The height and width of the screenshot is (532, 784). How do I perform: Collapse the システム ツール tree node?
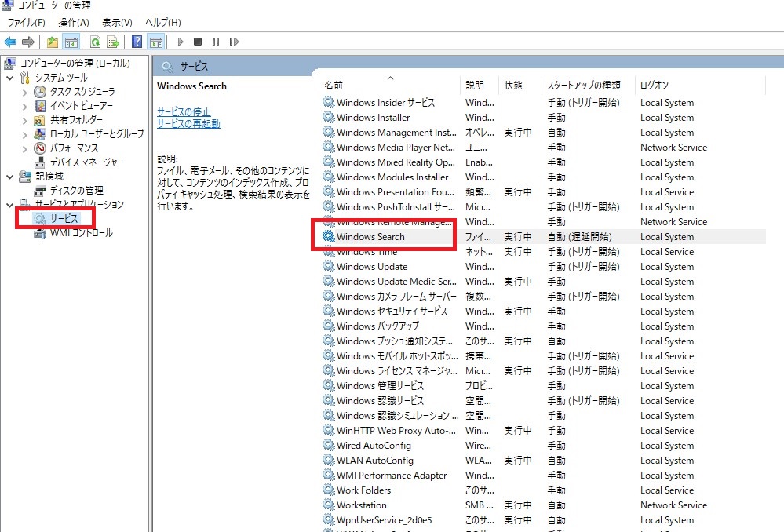tap(10, 78)
